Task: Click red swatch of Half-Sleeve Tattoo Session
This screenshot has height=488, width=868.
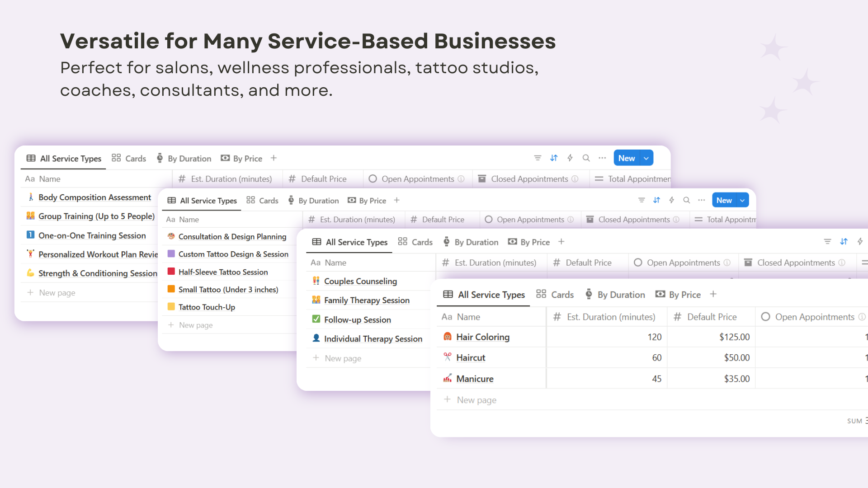Action: point(171,272)
